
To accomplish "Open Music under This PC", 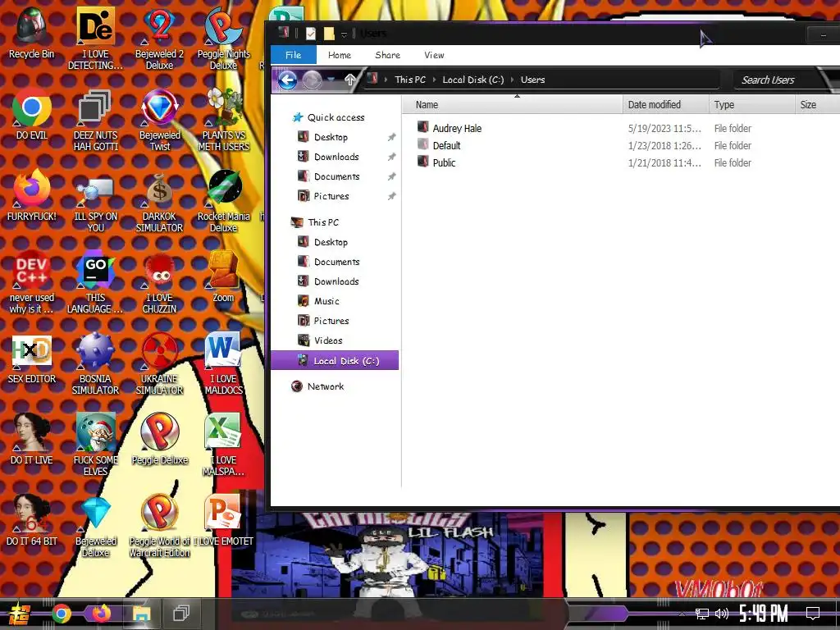I will pos(326,301).
